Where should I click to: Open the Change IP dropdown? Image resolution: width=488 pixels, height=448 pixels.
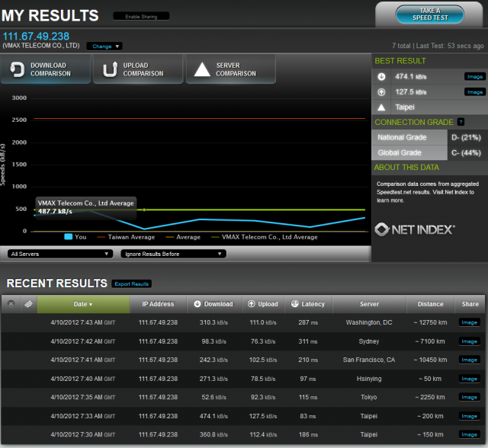pyautogui.click(x=104, y=46)
